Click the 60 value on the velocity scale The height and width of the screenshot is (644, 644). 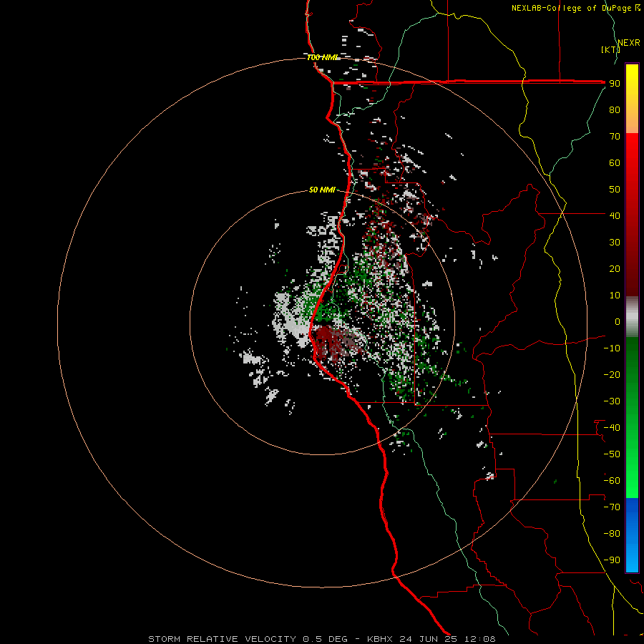pyautogui.click(x=615, y=162)
